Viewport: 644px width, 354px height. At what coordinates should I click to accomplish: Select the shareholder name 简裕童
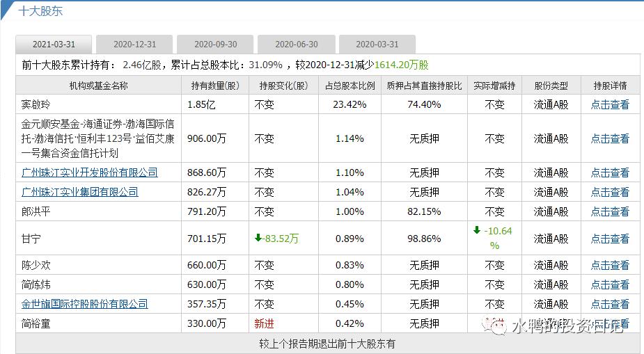[x=36, y=323]
